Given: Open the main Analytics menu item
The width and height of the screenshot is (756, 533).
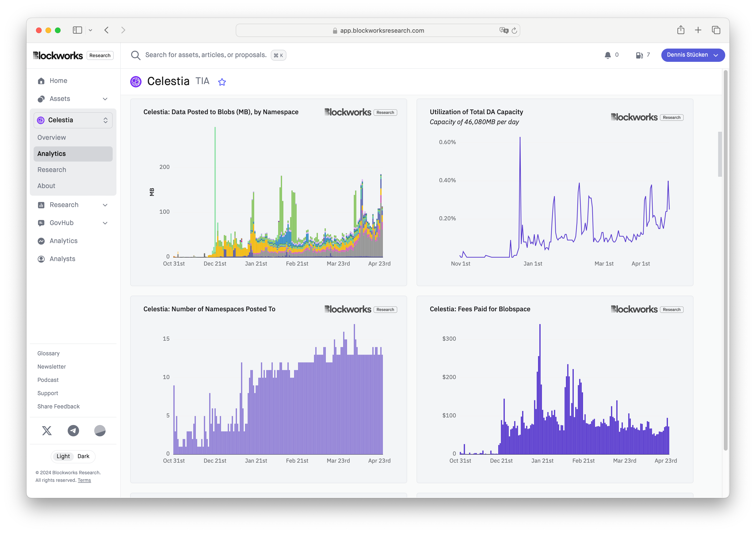Looking at the screenshot, I should tap(63, 241).
